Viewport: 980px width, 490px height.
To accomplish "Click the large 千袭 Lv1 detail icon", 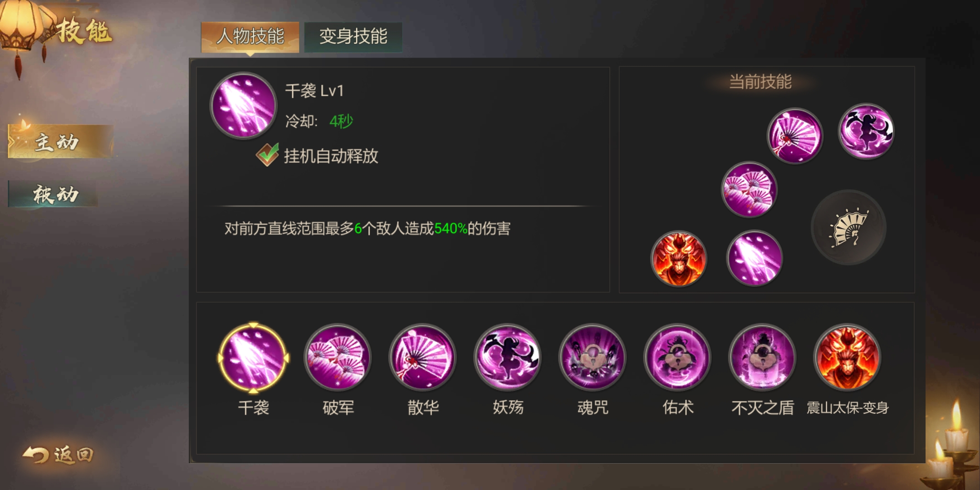I will [x=244, y=106].
